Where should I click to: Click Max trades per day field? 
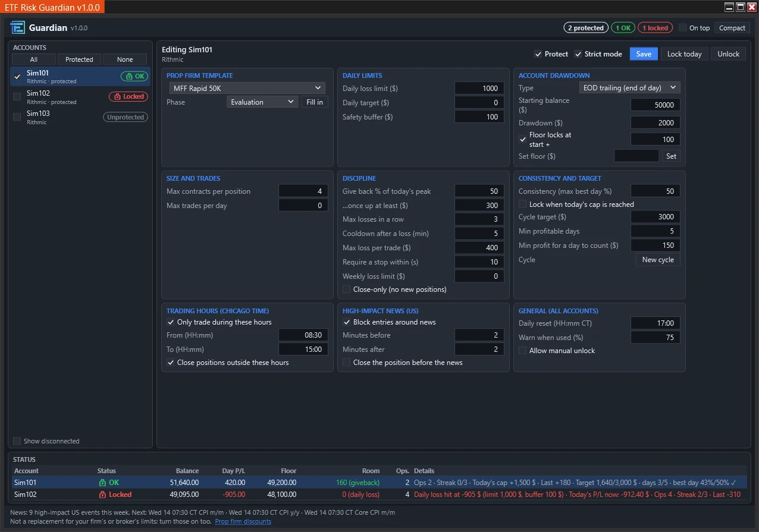(x=303, y=206)
